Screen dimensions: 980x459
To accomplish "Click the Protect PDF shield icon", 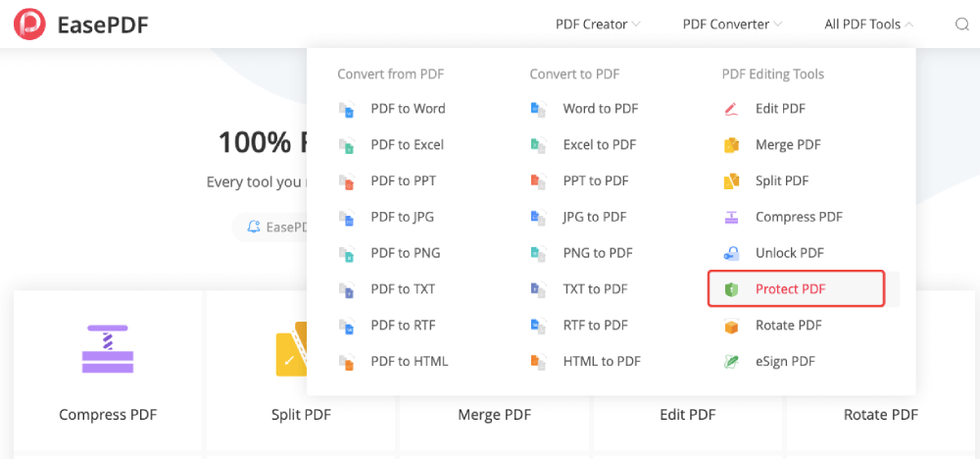I will click(x=731, y=289).
